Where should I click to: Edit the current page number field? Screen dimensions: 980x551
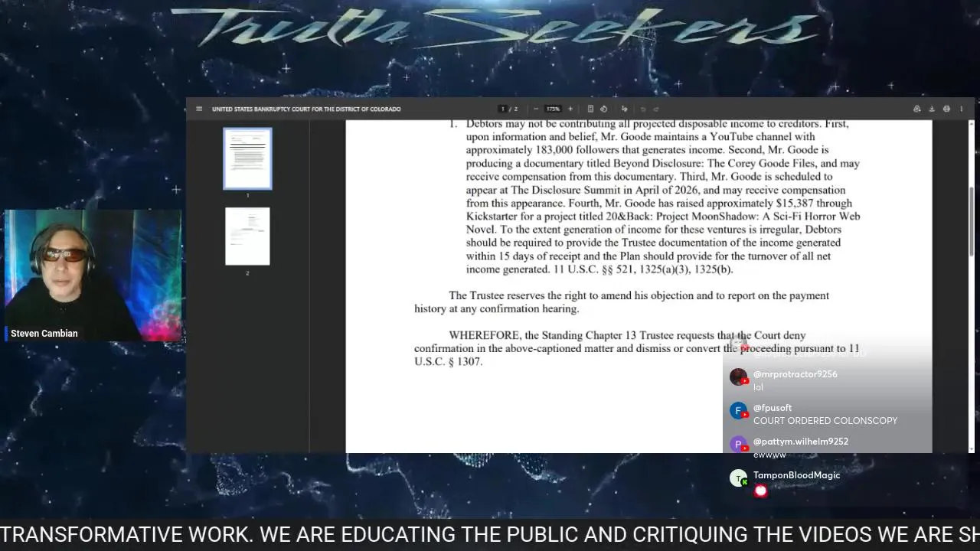502,109
